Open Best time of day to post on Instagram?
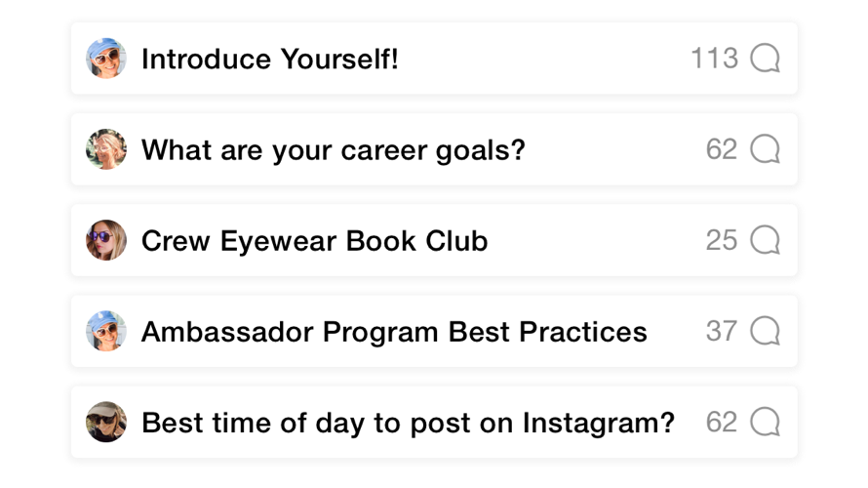This screenshot has height=488, width=868. tap(408, 423)
